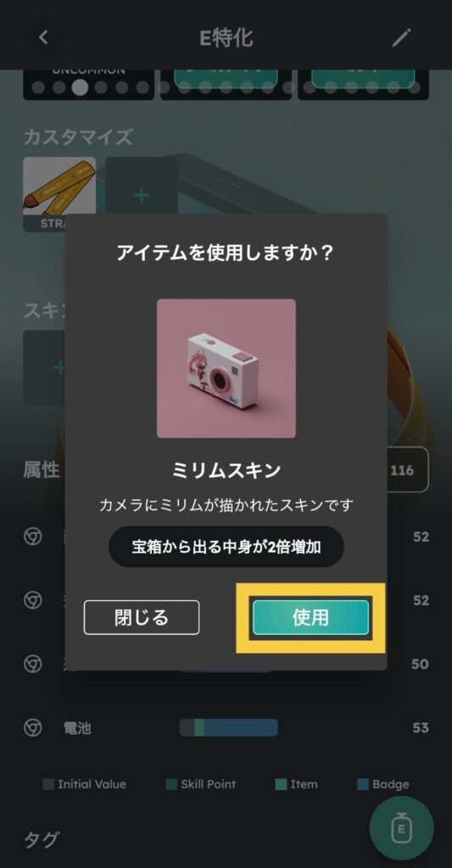Viewport: 452px width, 868px height.
Task: Tap the circular icon beside 電池
Action: 33,727
